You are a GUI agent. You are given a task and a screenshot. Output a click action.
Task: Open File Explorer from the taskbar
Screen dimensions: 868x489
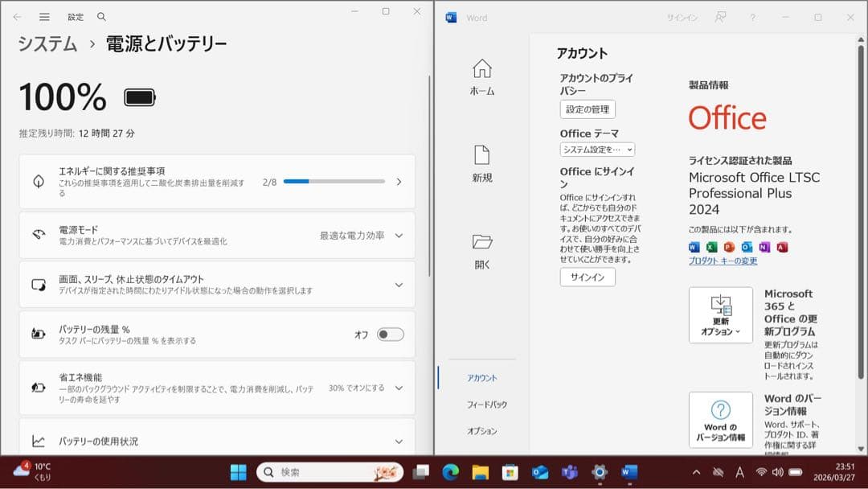(x=480, y=472)
